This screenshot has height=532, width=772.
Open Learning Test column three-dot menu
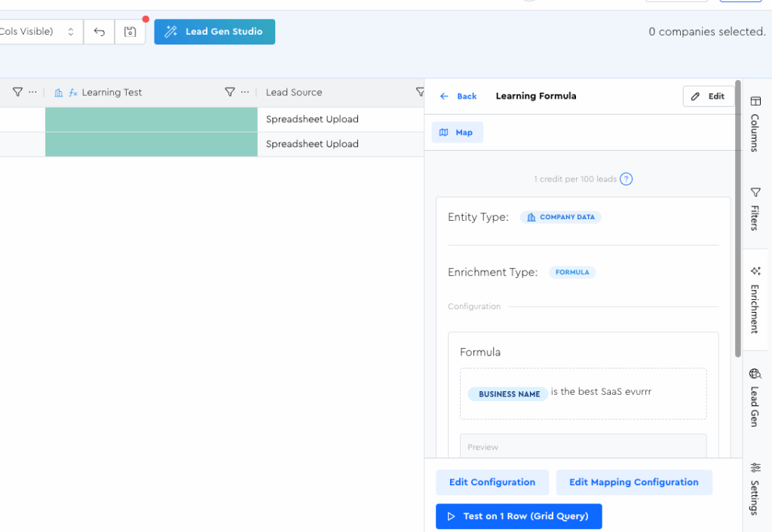pos(245,92)
